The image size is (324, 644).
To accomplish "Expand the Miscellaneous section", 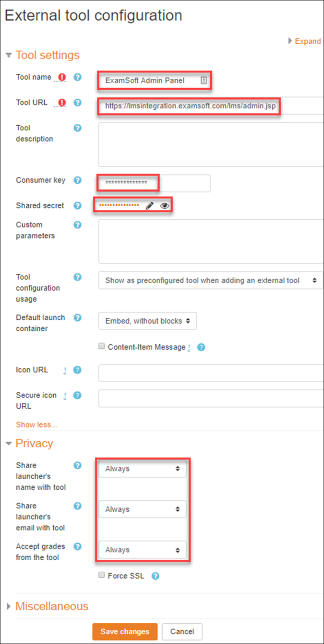I will [x=8, y=606].
